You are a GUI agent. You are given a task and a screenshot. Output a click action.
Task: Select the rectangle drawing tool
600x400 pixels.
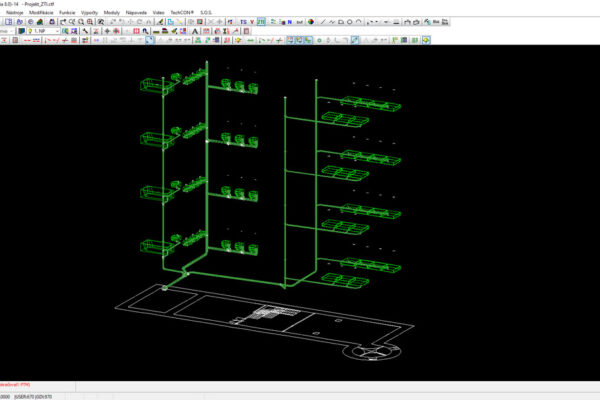[x=339, y=21]
